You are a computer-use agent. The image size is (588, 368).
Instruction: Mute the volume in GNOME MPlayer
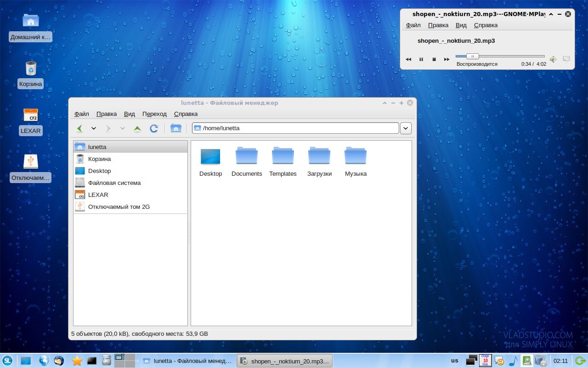pos(553,59)
